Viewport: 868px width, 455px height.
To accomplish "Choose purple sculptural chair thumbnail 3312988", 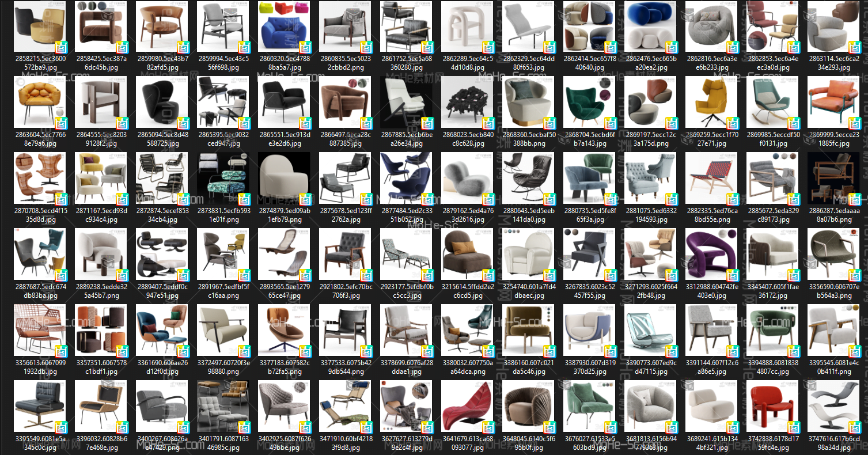I will click(710, 254).
